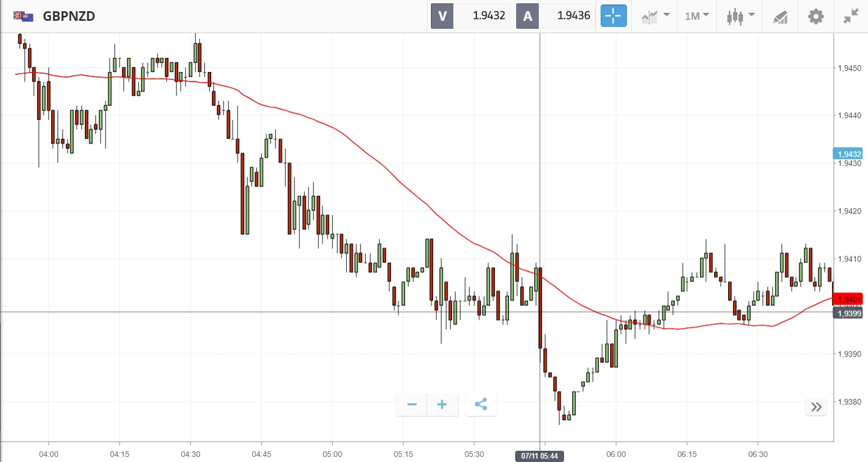
Task: Toggle the crosshair cursor button
Action: click(613, 16)
